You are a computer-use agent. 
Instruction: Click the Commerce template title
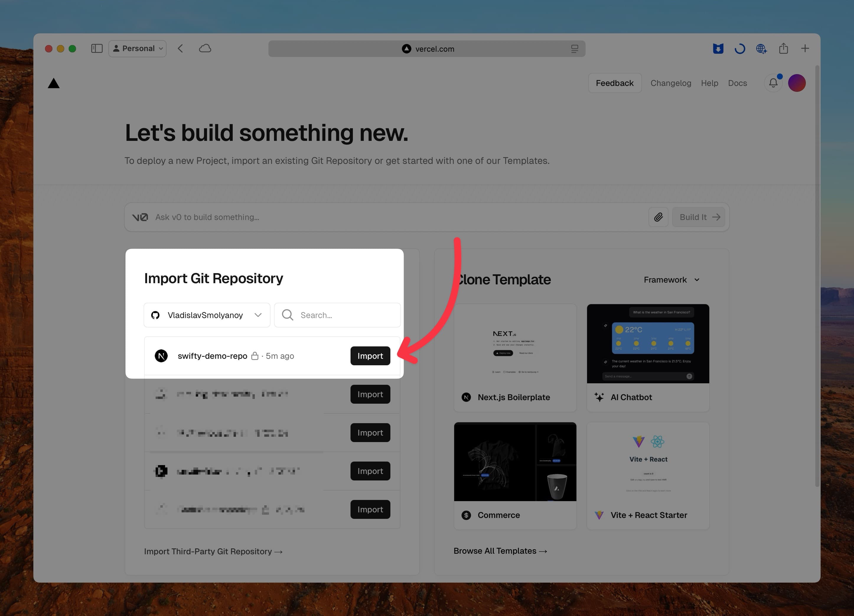pos(498,515)
